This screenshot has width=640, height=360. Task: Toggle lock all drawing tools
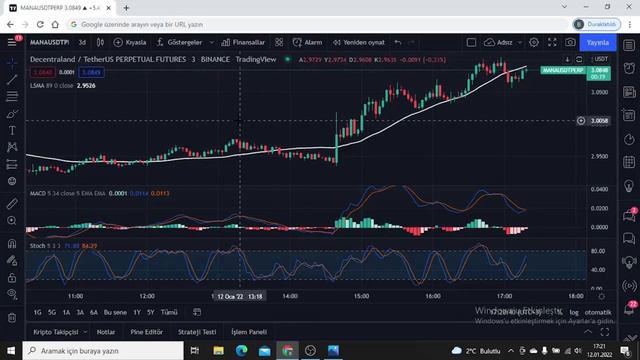12,278
